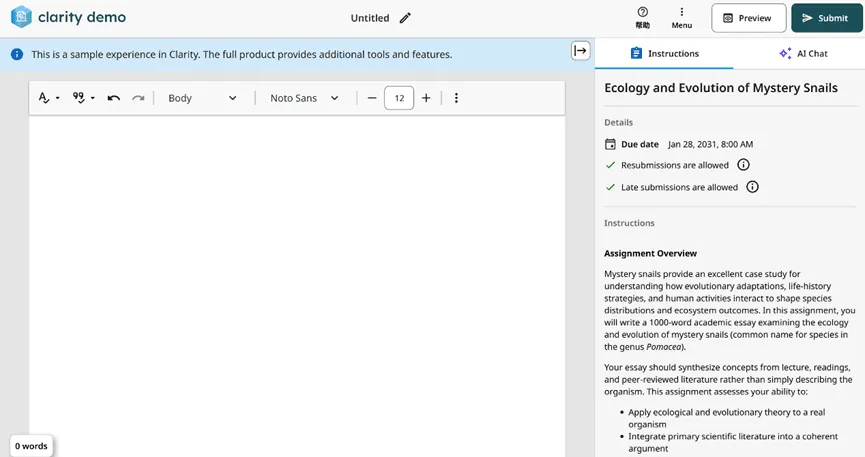Screen dimensions: 865x457
Task: Open the toolbar's more options icon
Action: (x=456, y=98)
